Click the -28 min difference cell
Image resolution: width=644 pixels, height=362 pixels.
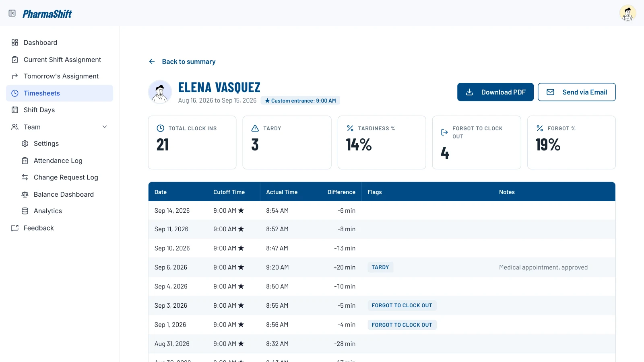(345, 344)
